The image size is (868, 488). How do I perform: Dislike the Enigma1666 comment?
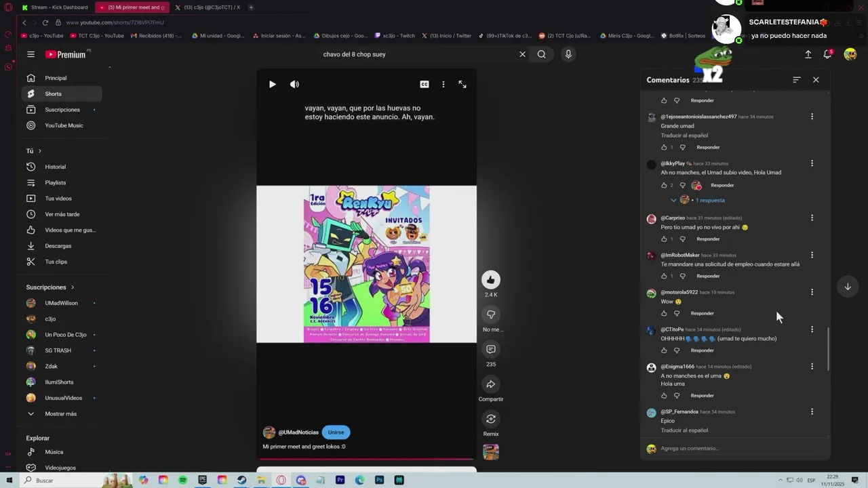676,396
